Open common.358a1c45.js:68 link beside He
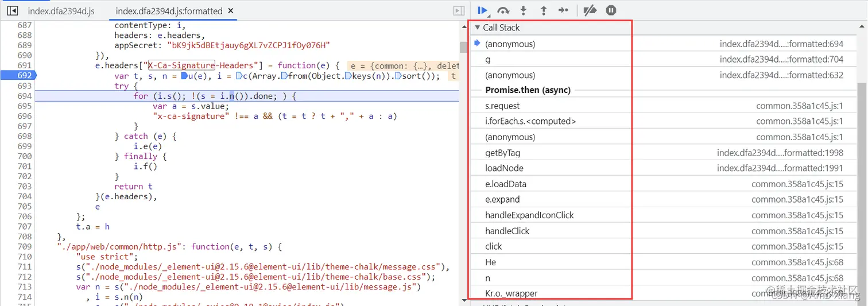 tap(797, 262)
